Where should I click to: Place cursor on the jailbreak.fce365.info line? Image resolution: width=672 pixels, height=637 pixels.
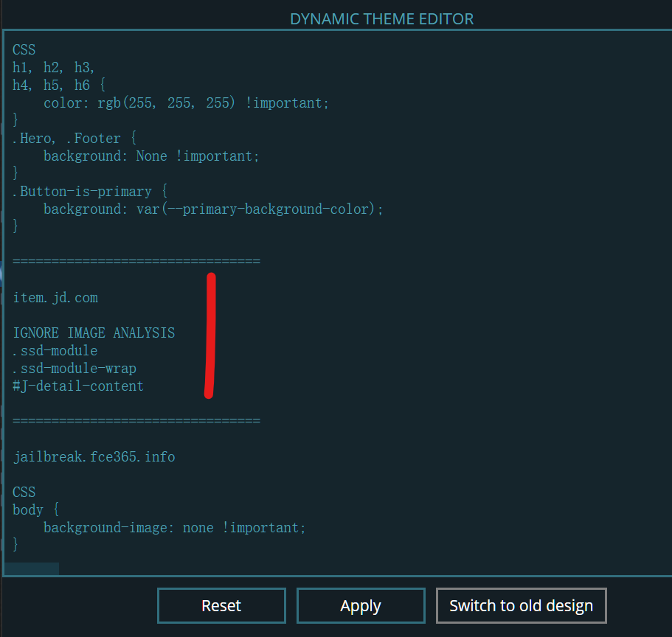(94, 456)
